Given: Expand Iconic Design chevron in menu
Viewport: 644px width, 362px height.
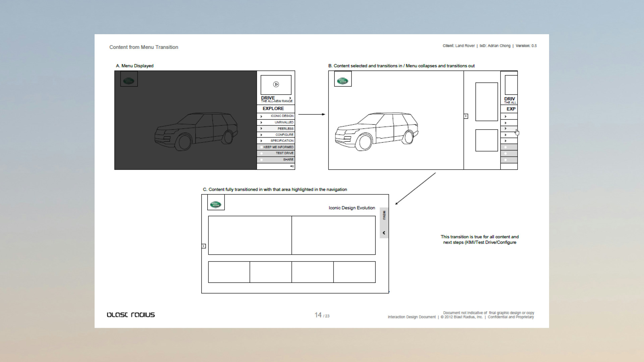Looking at the screenshot, I should pyautogui.click(x=261, y=116).
